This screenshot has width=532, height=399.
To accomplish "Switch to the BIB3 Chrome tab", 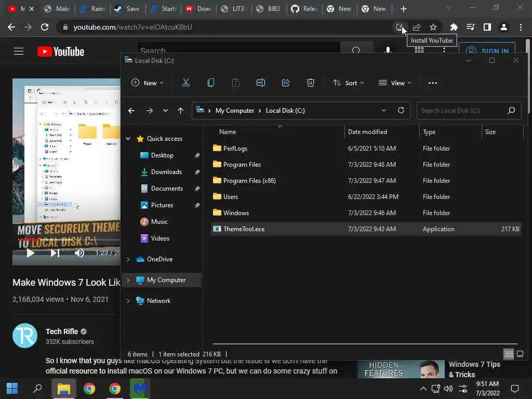I will pyautogui.click(x=270, y=9).
